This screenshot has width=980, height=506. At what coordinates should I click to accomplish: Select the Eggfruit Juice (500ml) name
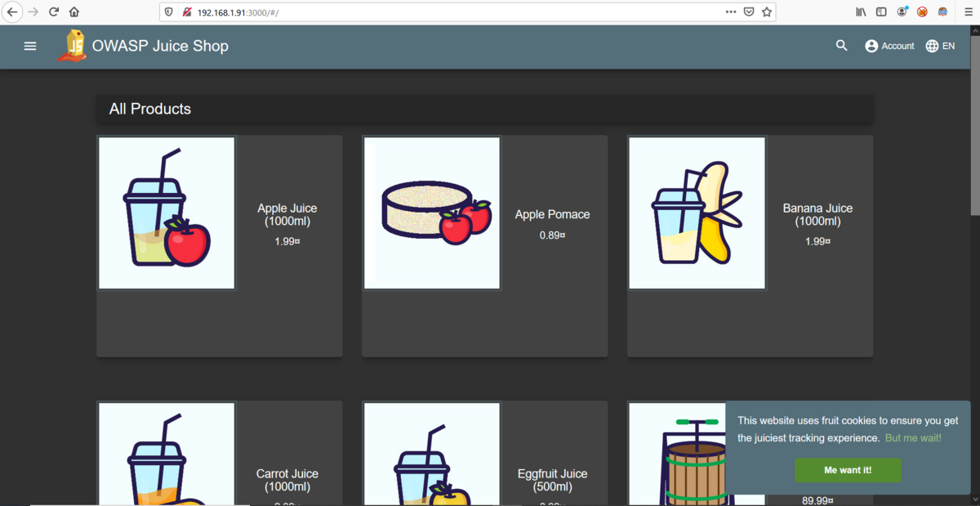click(x=552, y=481)
